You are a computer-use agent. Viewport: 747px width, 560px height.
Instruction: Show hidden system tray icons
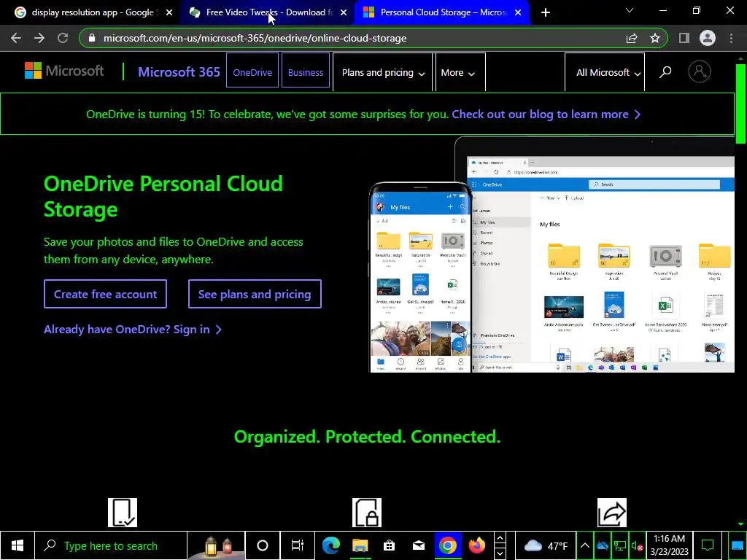pyautogui.click(x=585, y=545)
